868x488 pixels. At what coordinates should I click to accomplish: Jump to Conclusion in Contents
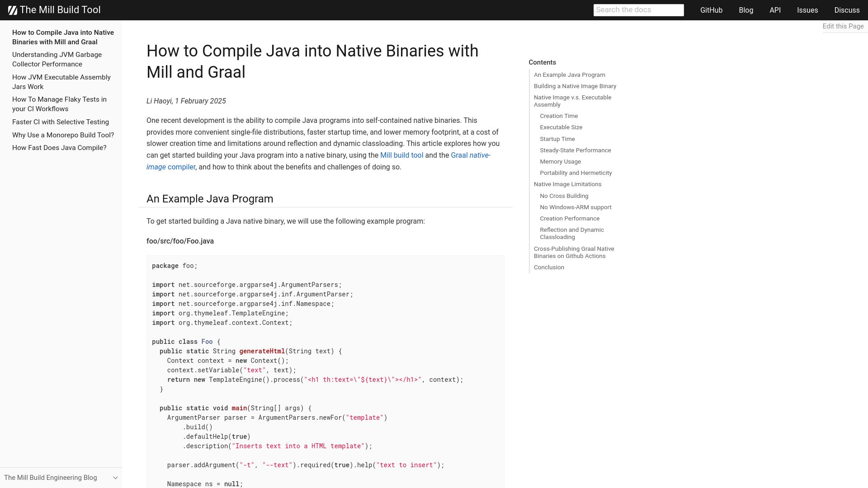(x=549, y=267)
